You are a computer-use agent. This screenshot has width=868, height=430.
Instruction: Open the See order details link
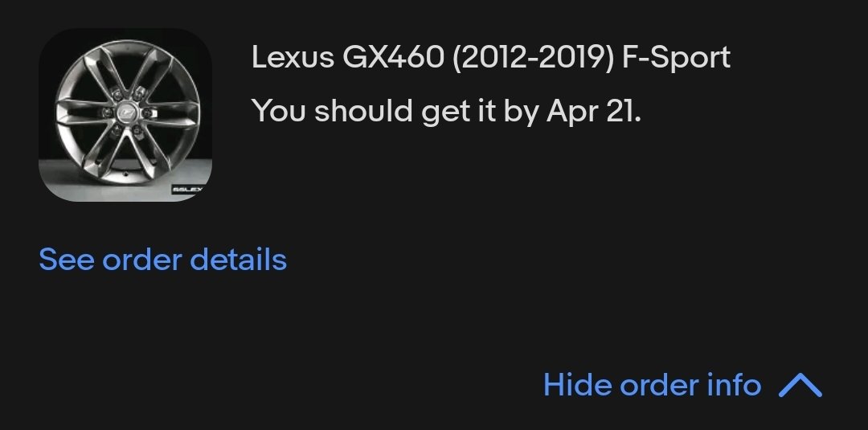point(162,259)
